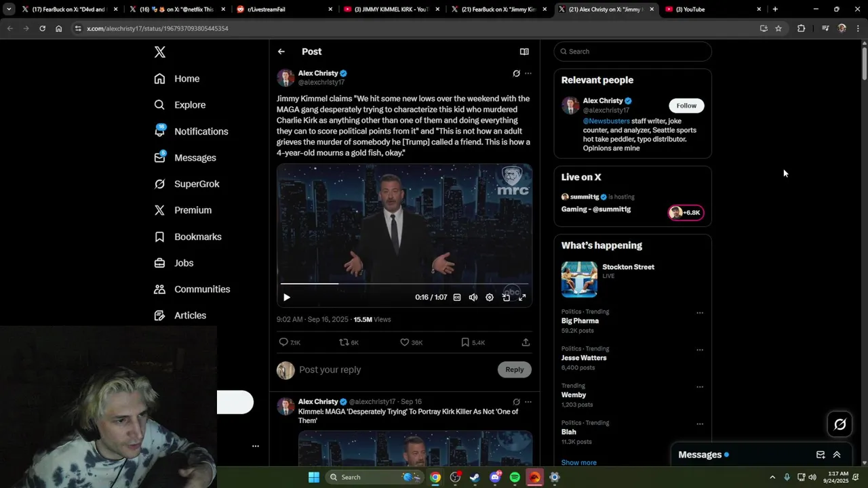This screenshot has width=868, height=488.
Task: Open video settings gear
Action: pyautogui.click(x=490, y=297)
